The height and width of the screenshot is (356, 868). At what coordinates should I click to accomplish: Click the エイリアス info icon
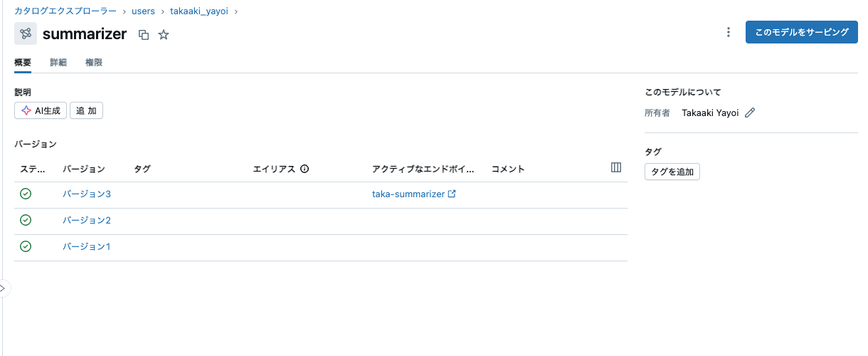click(305, 169)
